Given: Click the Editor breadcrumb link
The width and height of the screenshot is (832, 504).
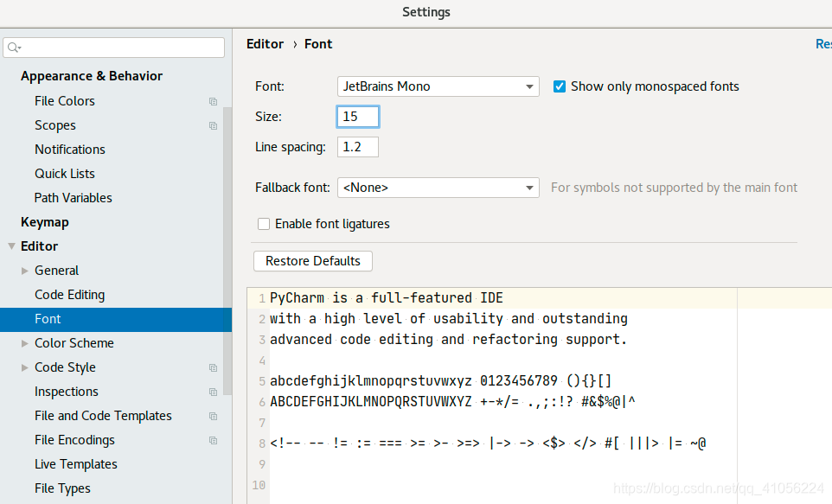Looking at the screenshot, I should point(265,44).
